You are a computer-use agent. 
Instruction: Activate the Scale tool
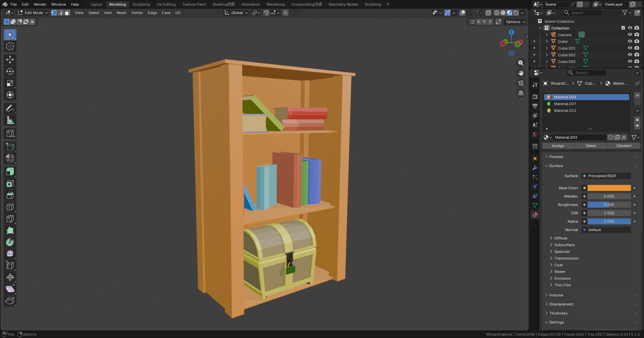(10, 83)
